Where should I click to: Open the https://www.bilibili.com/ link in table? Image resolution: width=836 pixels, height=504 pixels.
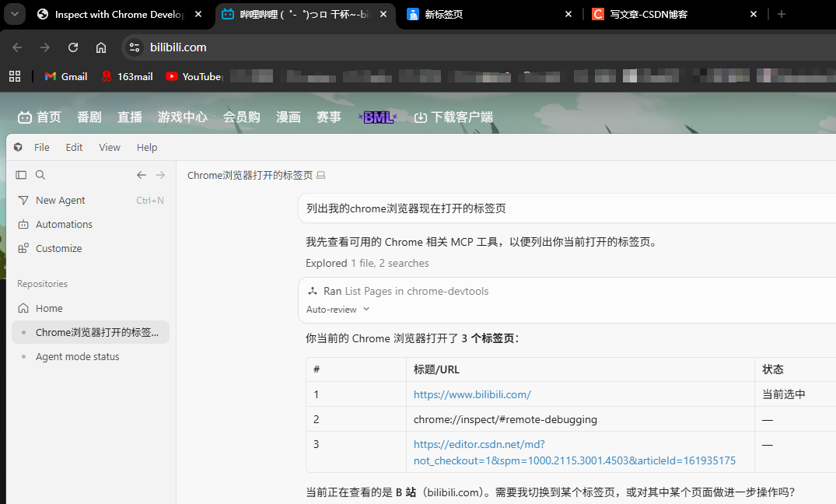coord(472,394)
